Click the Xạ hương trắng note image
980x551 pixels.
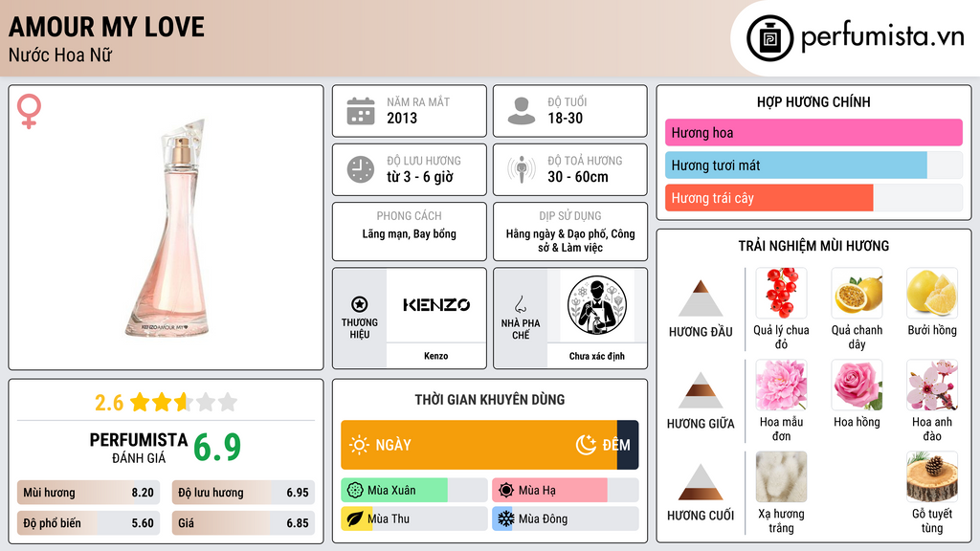781,476
